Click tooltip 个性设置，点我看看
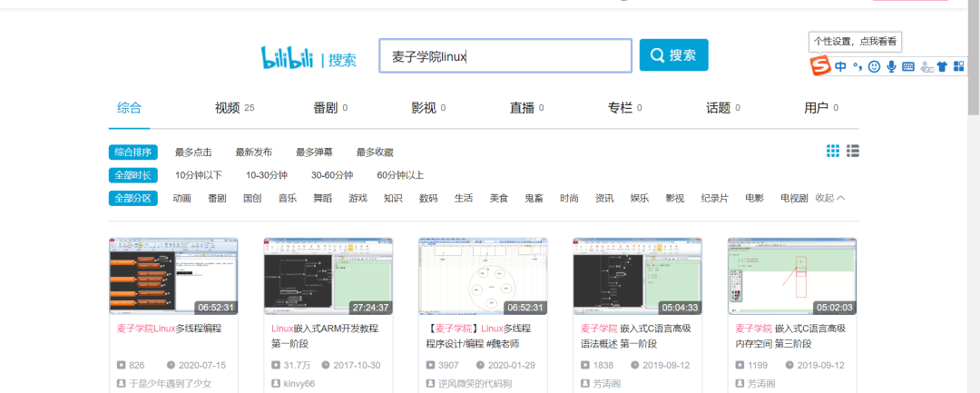Image resolution: width=980 pixels, height=393 pixels. [855, 42]
